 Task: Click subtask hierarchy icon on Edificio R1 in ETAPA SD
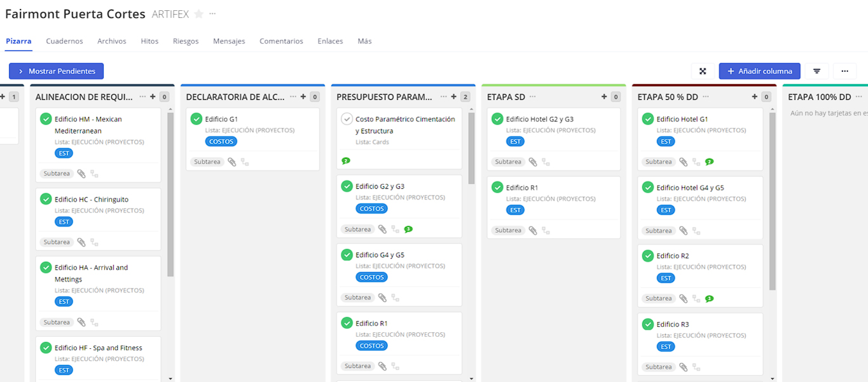click(x=546, y=231)
